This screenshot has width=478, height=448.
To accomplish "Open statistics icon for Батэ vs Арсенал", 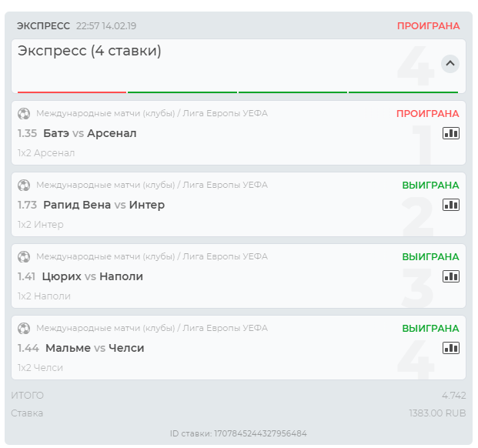I will (450, 133).
